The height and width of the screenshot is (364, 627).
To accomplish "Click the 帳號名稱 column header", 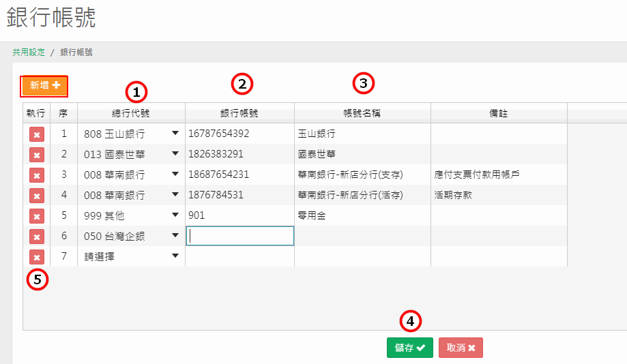I will click(362, 113).
